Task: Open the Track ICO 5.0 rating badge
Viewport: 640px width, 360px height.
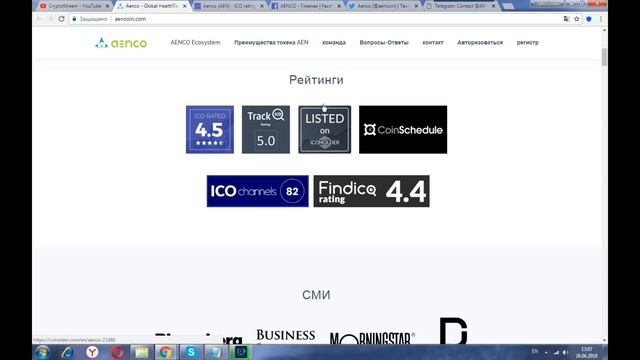Action: (266, 129)
